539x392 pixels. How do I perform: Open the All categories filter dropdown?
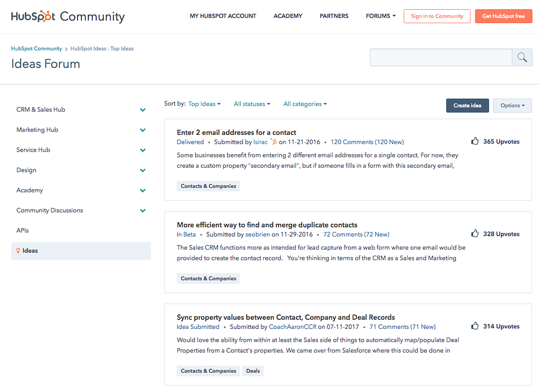coord(305,104)
